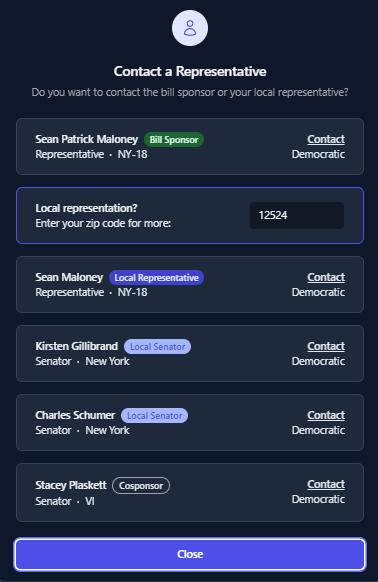The image size is (378, 582).
Task: Close the Contact a Representative dialog
Action: pyautogui.click(x=190, y=554)
